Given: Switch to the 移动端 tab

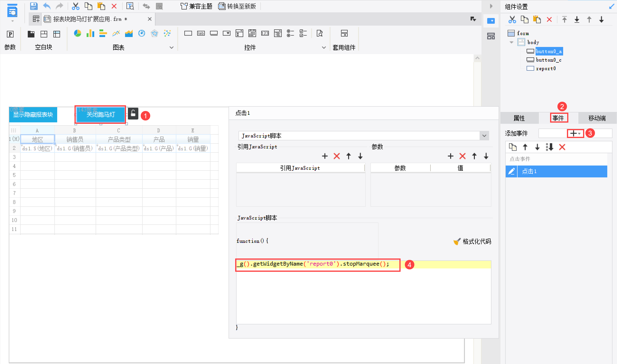Looking at the screenshot, I should 597,118.
